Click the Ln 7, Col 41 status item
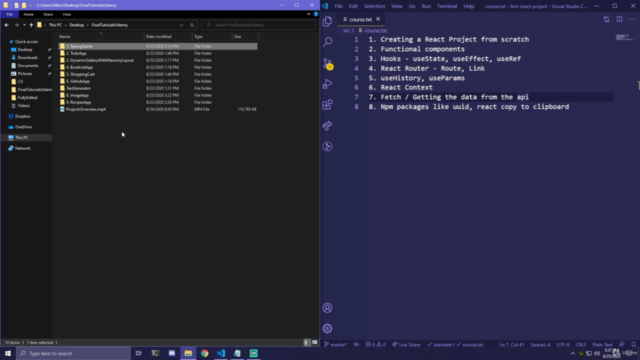The width and height of the screenshot is (640, 360). point(511,344)
